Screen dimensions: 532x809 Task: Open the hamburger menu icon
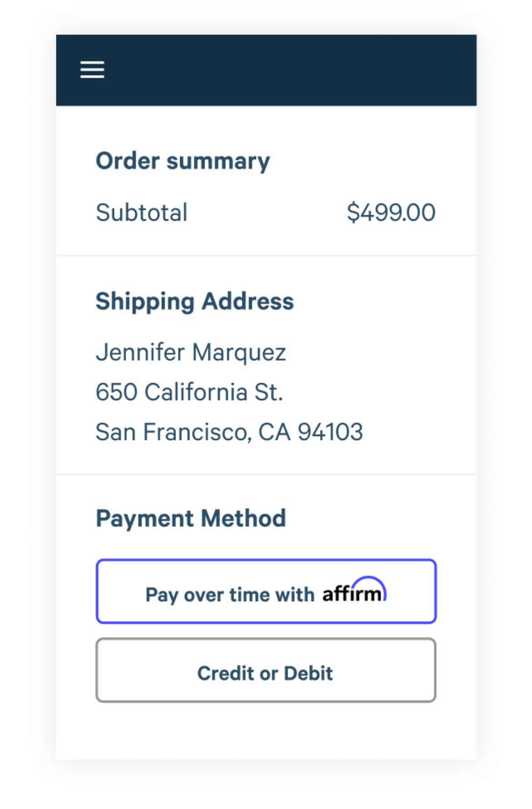(92, 70)
